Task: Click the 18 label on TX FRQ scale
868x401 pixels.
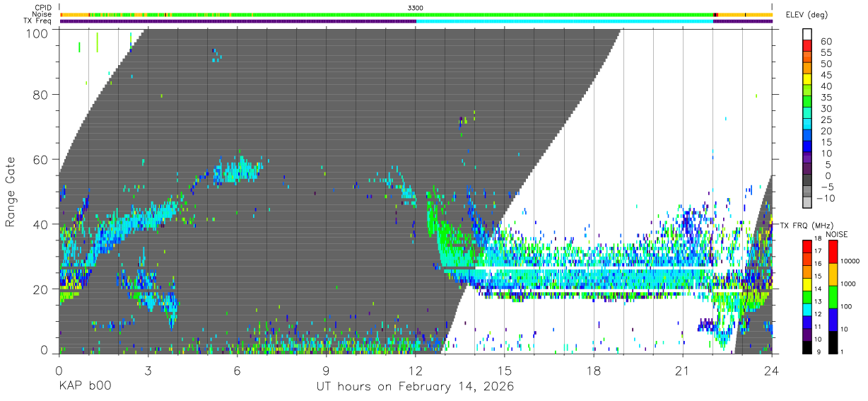Action: pos(817,238)
